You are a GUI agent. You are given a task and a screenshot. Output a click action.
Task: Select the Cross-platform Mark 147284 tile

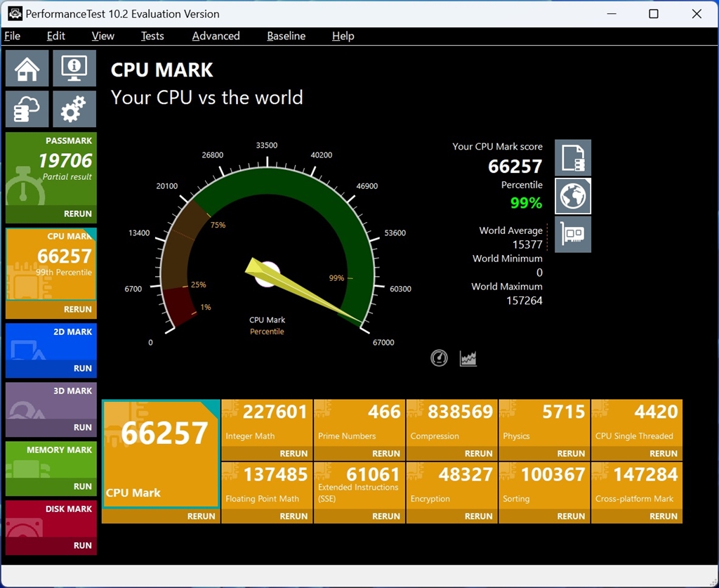[637, 485]
